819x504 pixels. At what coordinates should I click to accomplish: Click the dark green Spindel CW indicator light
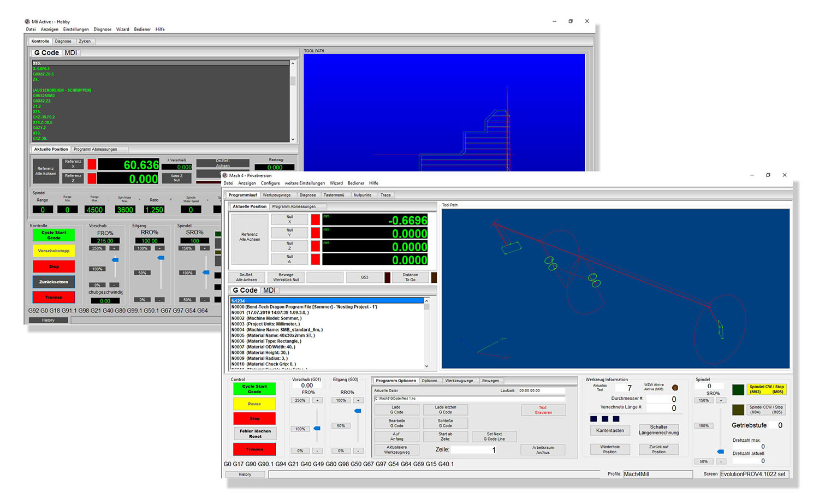point(738,389)
